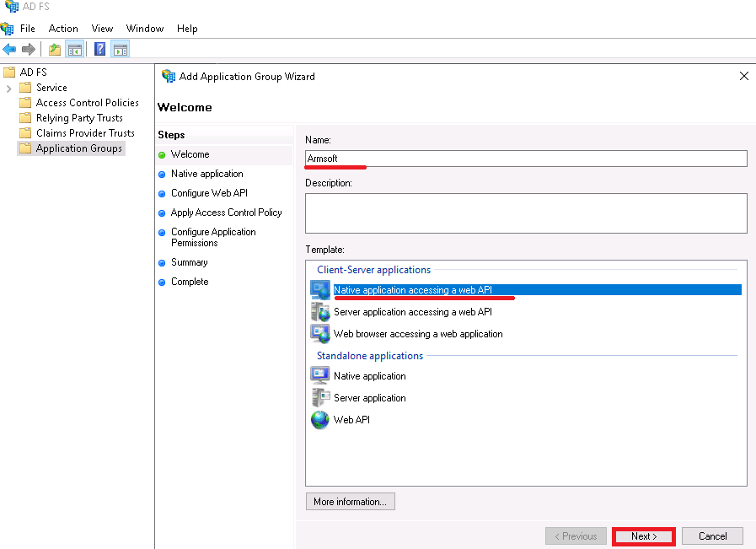Open the View menu
Viewport: 756px width, 549px height.
102,29
